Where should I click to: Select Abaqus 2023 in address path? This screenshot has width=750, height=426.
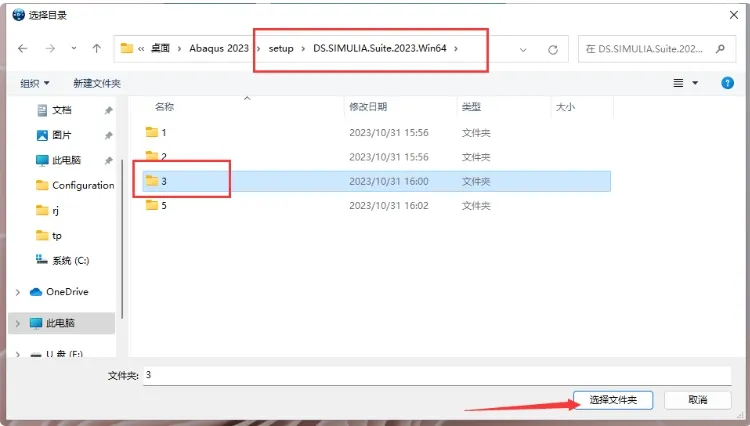[219, 48]
